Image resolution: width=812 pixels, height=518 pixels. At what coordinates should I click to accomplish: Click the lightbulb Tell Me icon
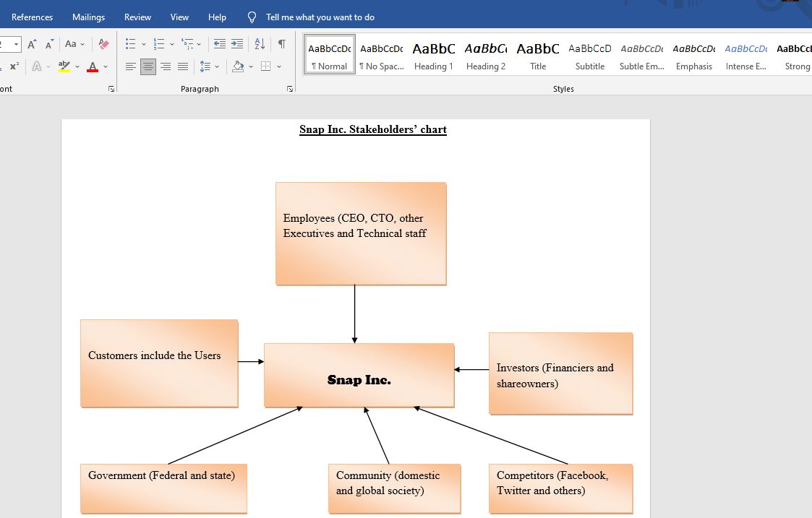[x=252, y=17]
